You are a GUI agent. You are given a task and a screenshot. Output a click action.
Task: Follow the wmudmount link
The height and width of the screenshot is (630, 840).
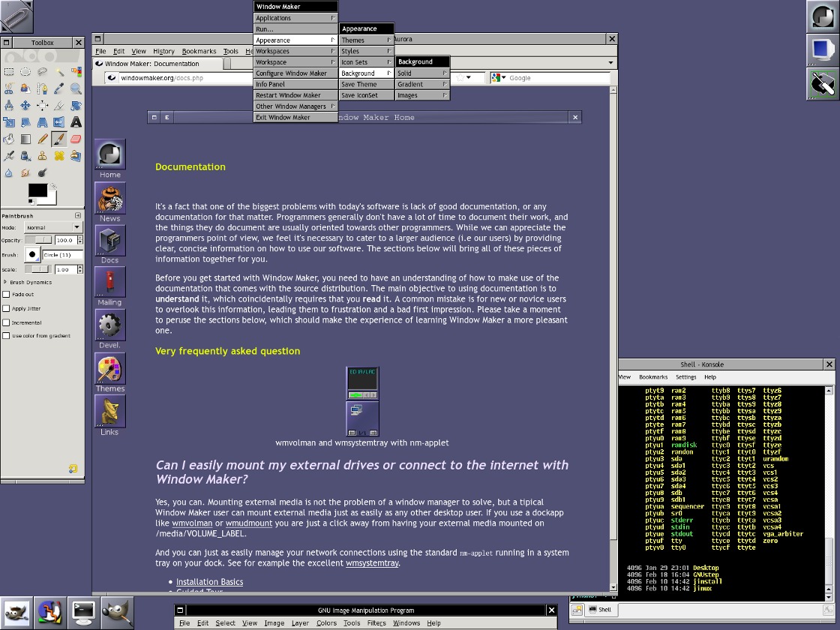pyautogui.click(x=248, y=523)
